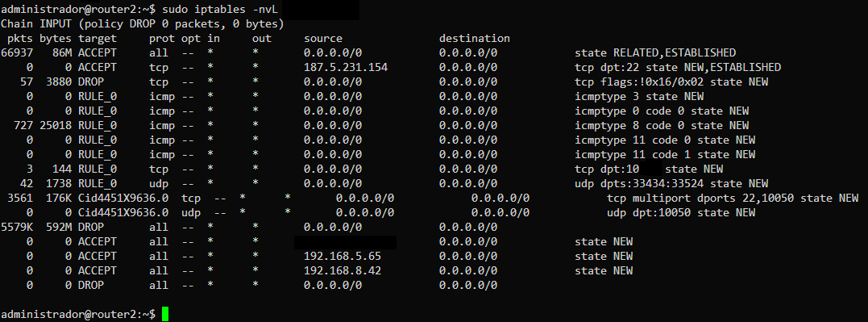The image size is (868, 322).
Task: Click the 5579K packet count
Action: 17,227
